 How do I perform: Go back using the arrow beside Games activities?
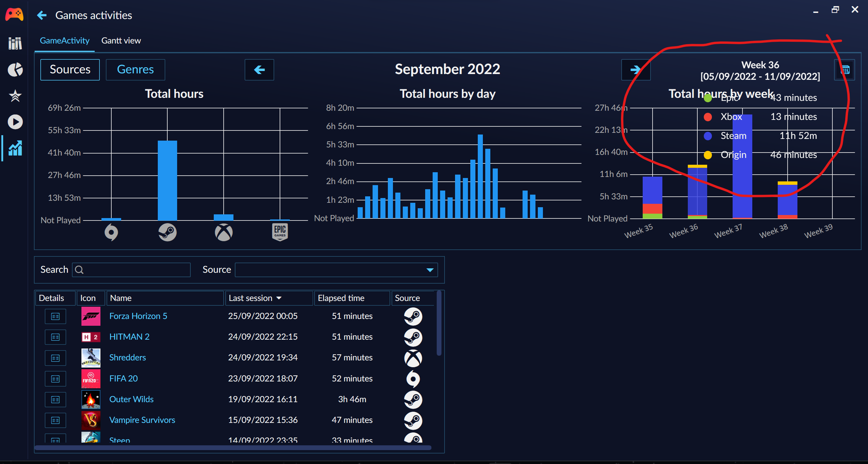(42, 15)
